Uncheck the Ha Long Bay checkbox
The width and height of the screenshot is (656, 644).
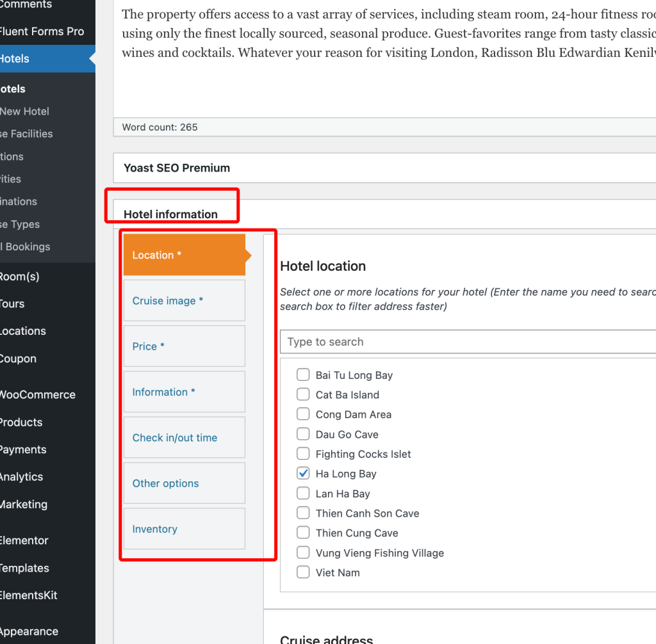303,474
